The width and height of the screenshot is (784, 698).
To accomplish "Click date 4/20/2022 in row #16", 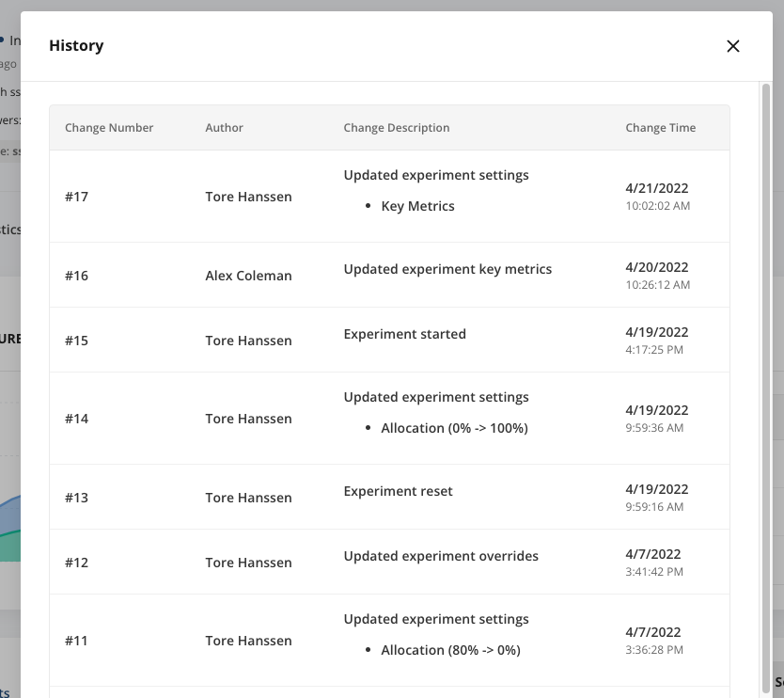I will point(657,268).
